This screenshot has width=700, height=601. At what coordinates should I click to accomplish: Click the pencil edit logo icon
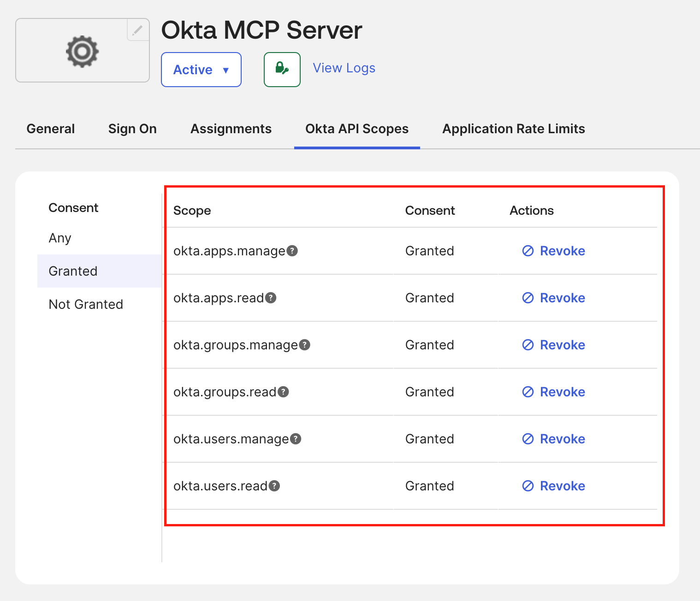pos(137,30)
